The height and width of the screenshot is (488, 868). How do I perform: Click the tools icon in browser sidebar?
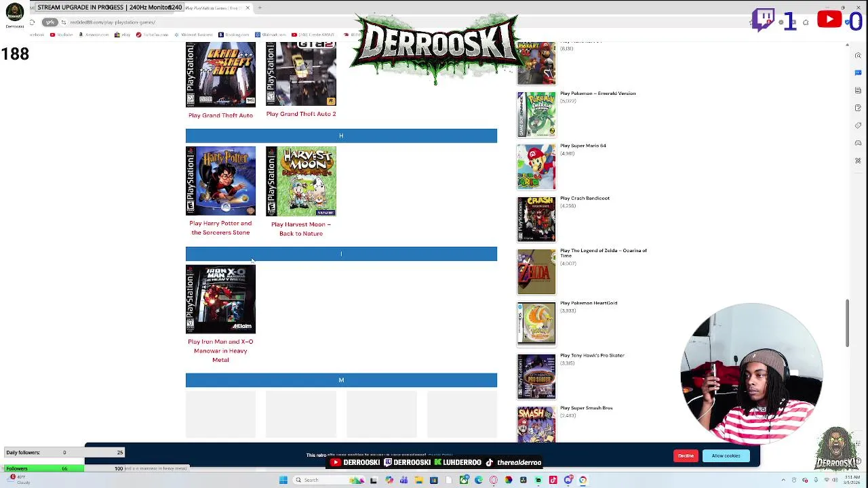coord(858,161)
